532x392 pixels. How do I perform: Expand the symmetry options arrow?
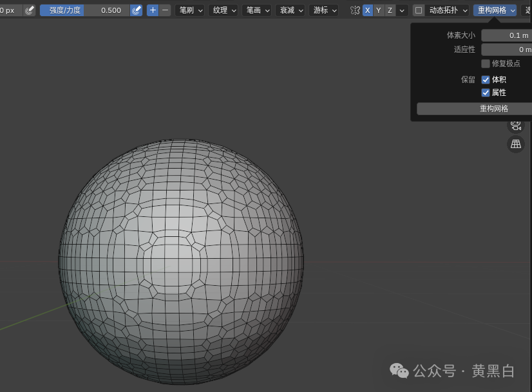pos(402,10)
